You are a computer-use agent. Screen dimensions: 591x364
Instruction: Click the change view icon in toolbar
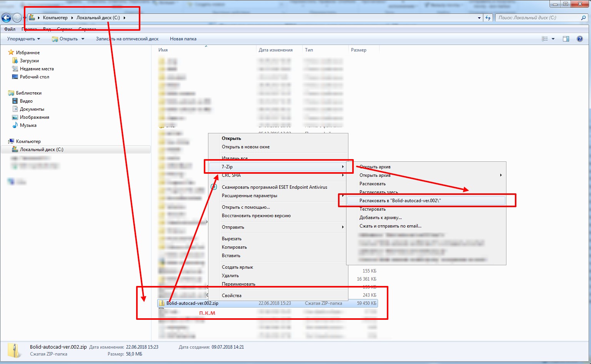click(544, 39)
